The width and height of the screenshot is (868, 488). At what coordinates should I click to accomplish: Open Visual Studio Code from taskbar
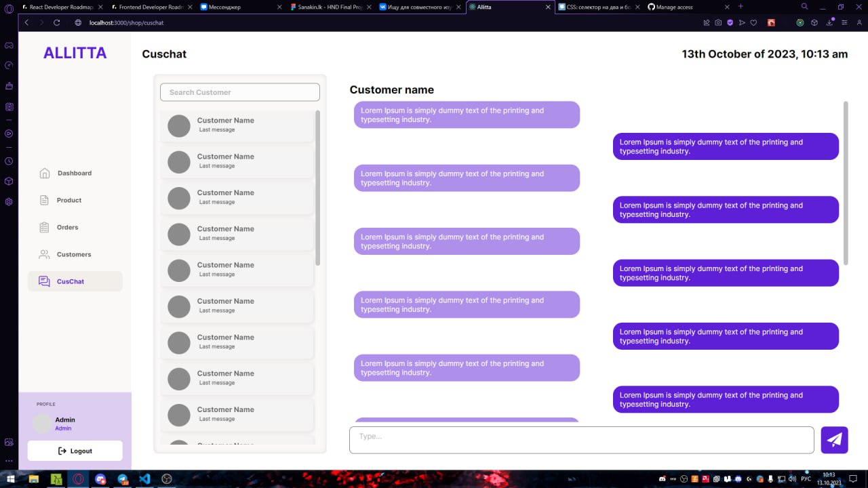coord(144,479)
